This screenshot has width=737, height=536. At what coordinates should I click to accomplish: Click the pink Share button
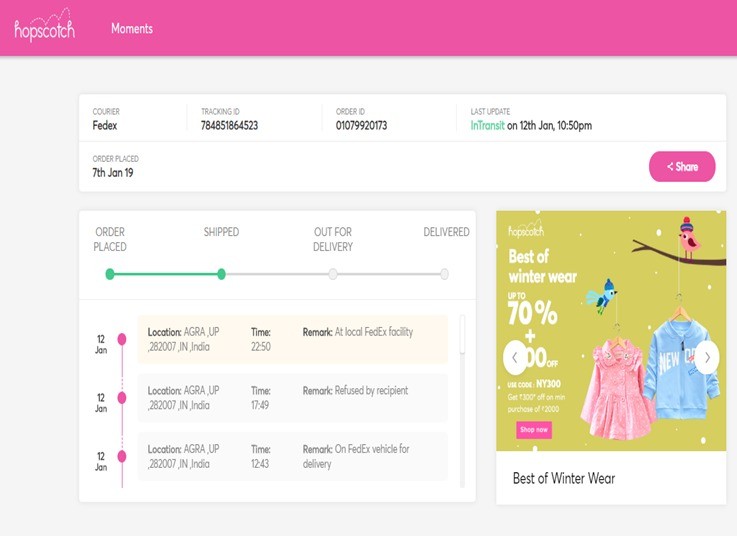pyautogui.click(x=682, y=166)
